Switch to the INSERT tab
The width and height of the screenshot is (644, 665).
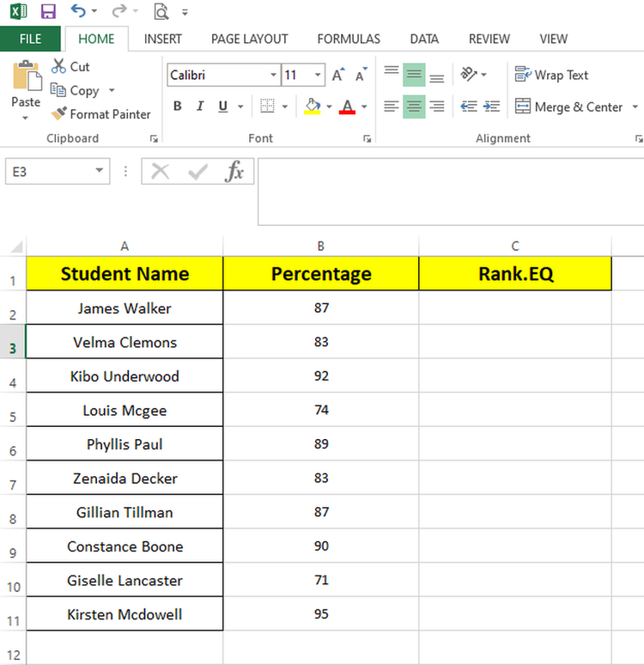pyautogui.click(x=163, y=39)
